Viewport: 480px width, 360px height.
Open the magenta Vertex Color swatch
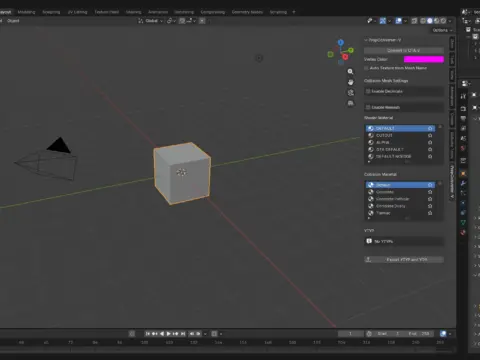(x=424, y=59)
